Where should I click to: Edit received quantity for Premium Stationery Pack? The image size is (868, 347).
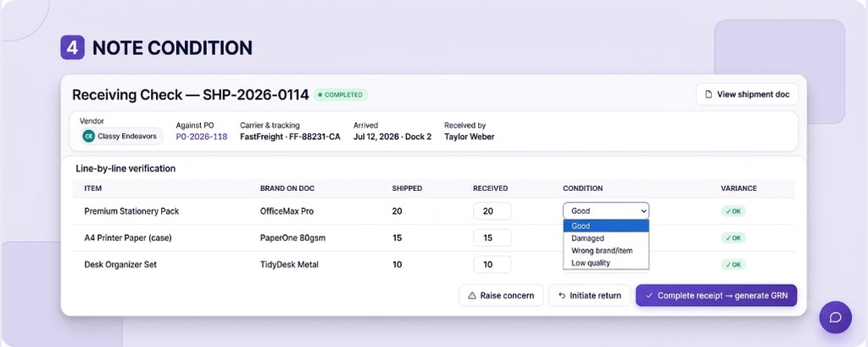point(492,211)
